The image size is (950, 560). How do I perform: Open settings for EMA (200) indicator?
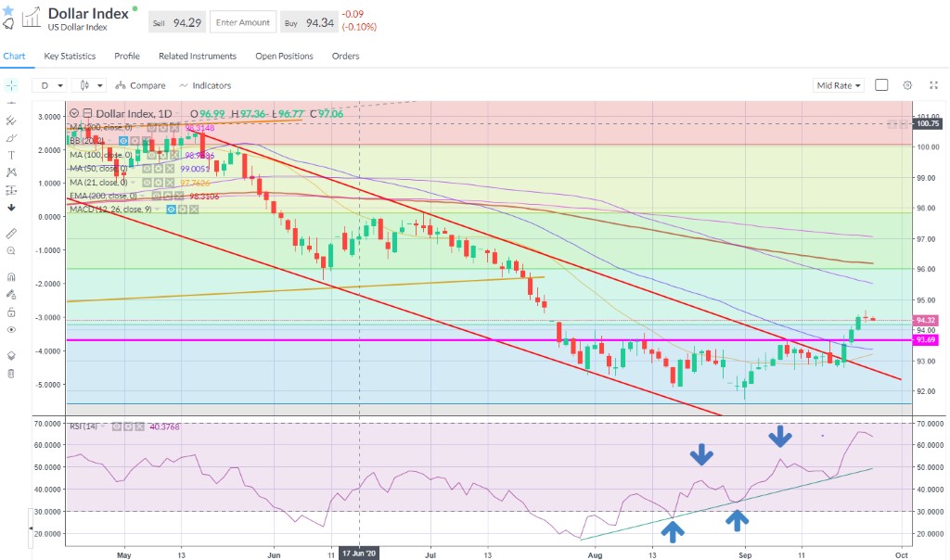pos(168,197)
